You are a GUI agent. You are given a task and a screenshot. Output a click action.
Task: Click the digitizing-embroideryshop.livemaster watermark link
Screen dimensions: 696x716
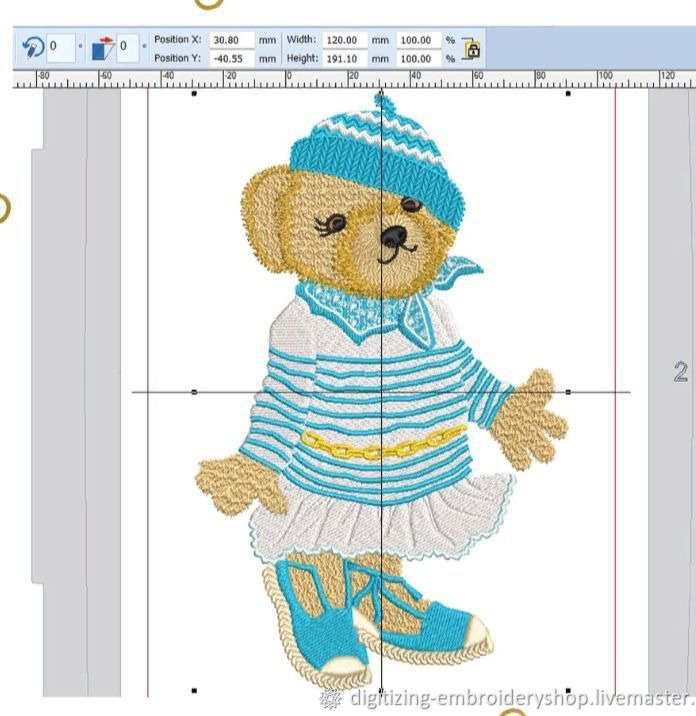(x=510, y=696)
